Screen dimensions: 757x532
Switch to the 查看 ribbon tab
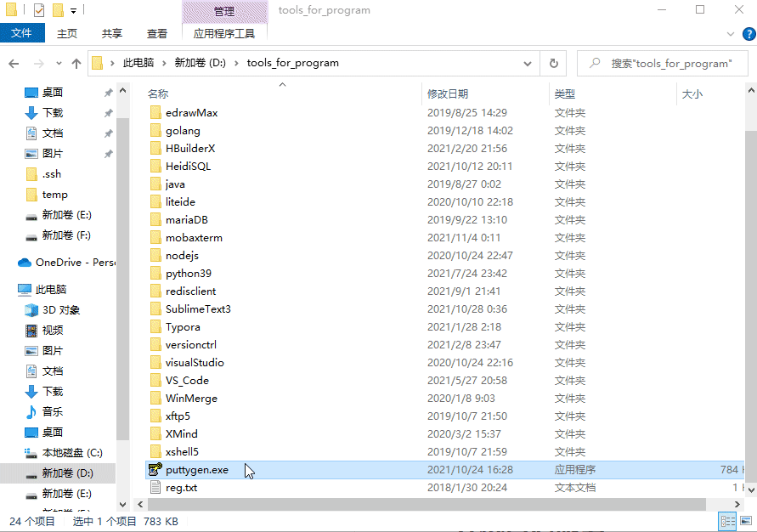coord(157,33)
